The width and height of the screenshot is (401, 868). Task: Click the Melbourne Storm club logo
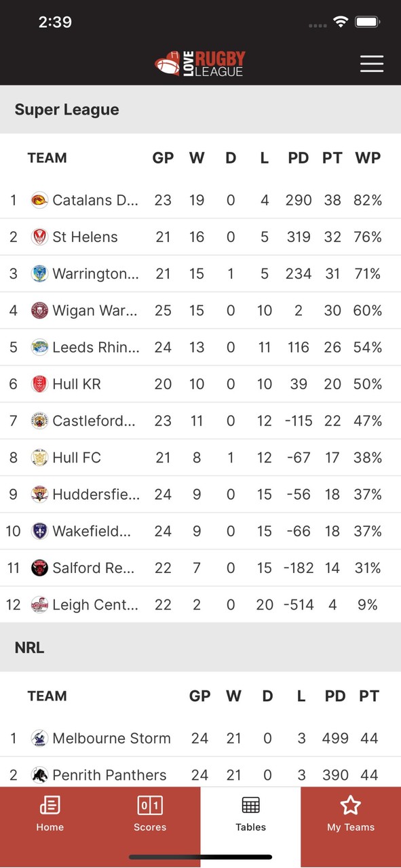coord(40,738)
